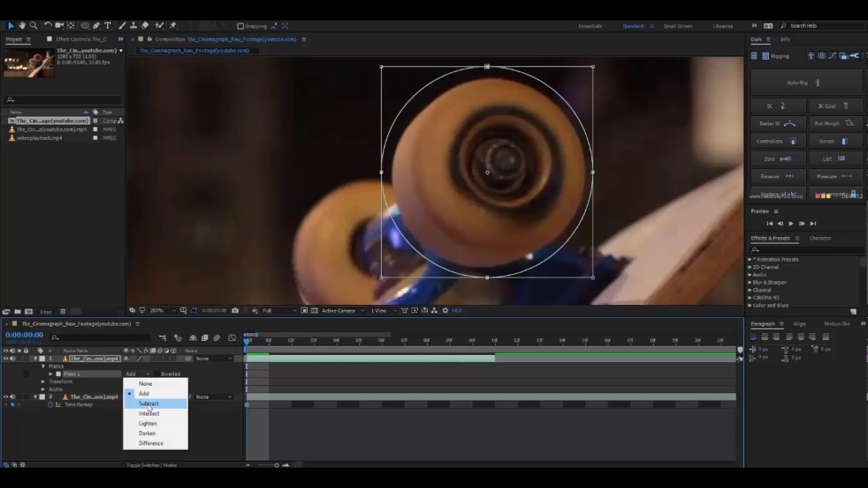This screenshot has width=868, height=488.
Task: Choose Difference mask mode
Action: coord(155,443)
